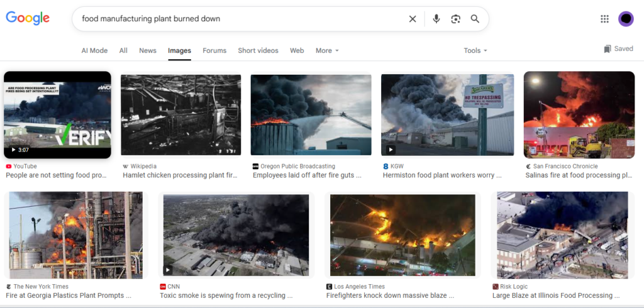The image size is (644, 308).
Task: Select the Short videos tab
Action: point(258,51)
